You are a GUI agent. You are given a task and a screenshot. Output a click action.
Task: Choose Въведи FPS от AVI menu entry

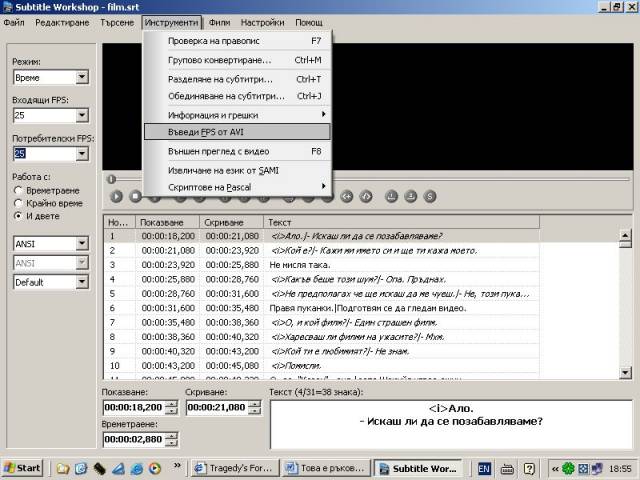pos(237,132)
